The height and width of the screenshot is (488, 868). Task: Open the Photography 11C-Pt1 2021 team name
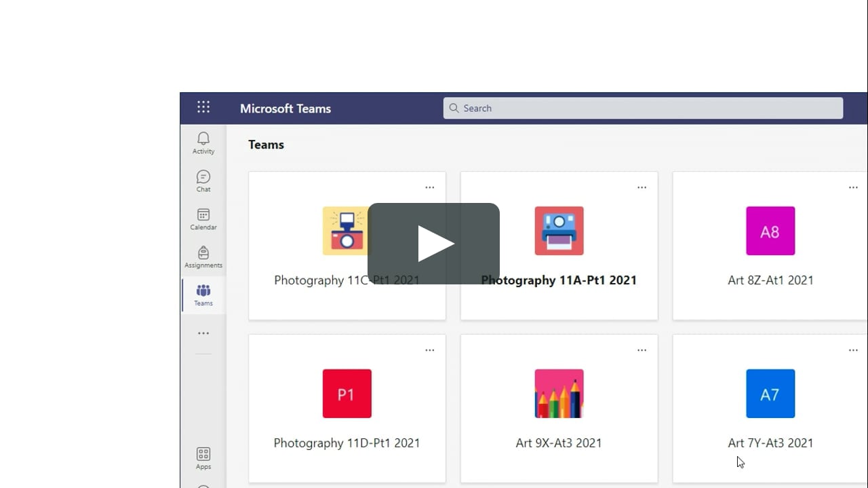pyautogui.click(x=347, y=280)
